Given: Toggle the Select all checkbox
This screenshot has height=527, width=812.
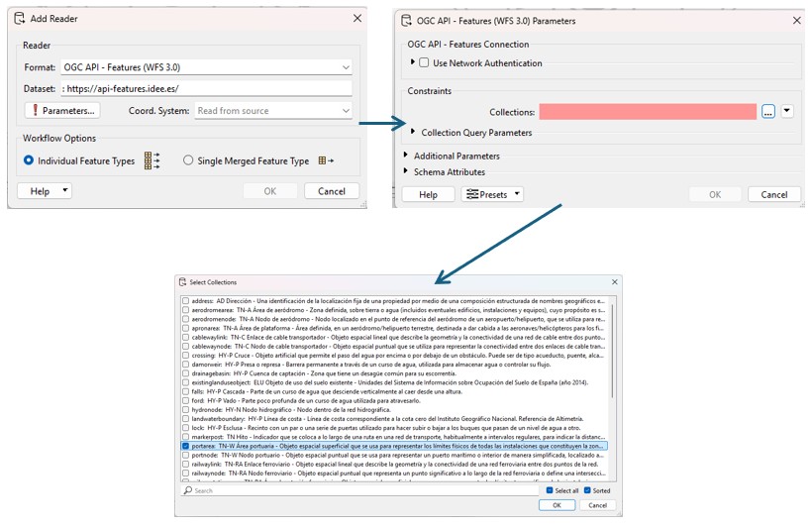Looking at the screenshot, I should pyautogui.click(x=551, y=490).
